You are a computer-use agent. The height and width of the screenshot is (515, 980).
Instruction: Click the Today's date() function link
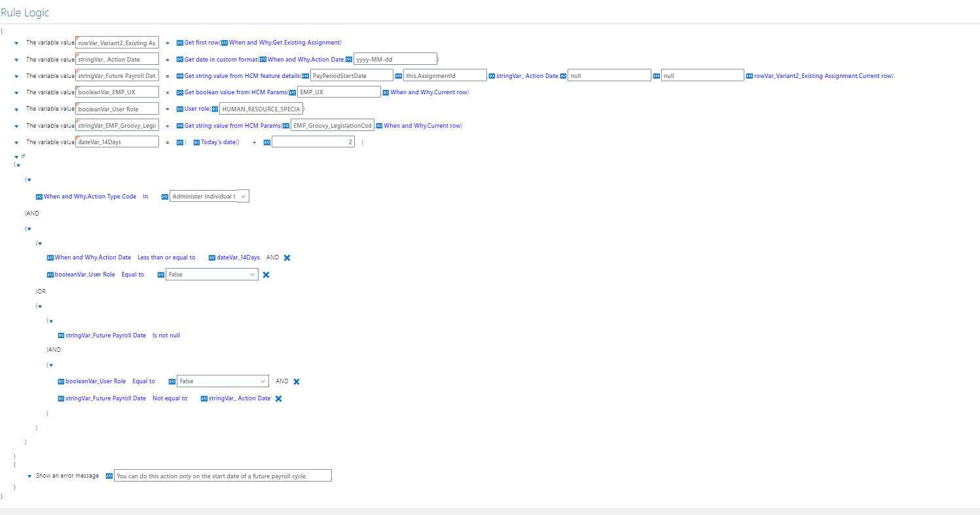[220, 142]
